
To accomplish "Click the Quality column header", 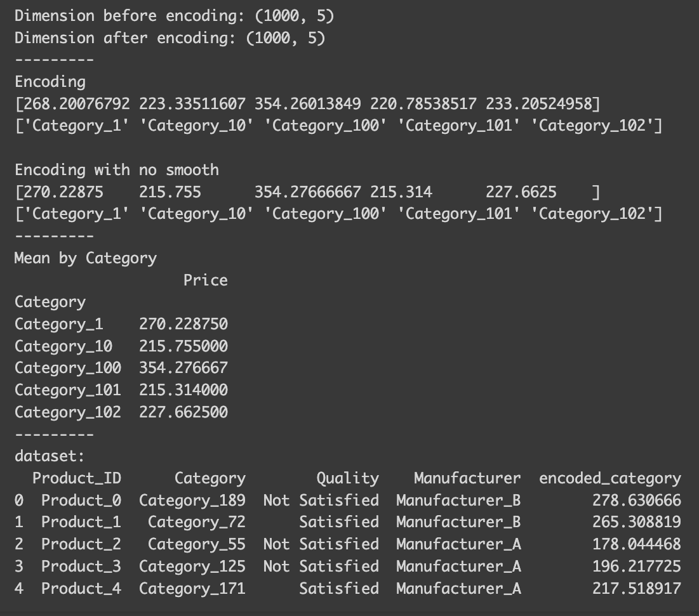I will 347,478.
